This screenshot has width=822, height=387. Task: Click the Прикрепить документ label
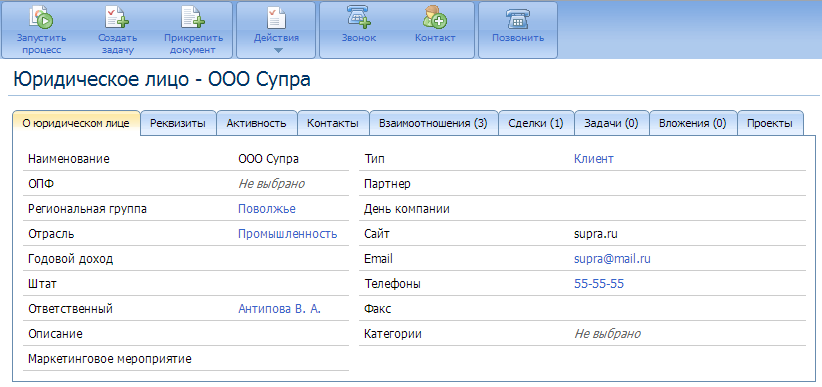pos(193,44)
